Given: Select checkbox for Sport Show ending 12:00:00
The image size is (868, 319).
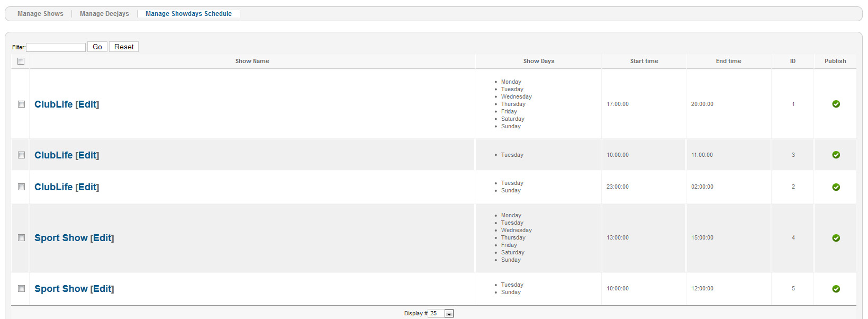Looking at the screenshot, I should point(21,289).
